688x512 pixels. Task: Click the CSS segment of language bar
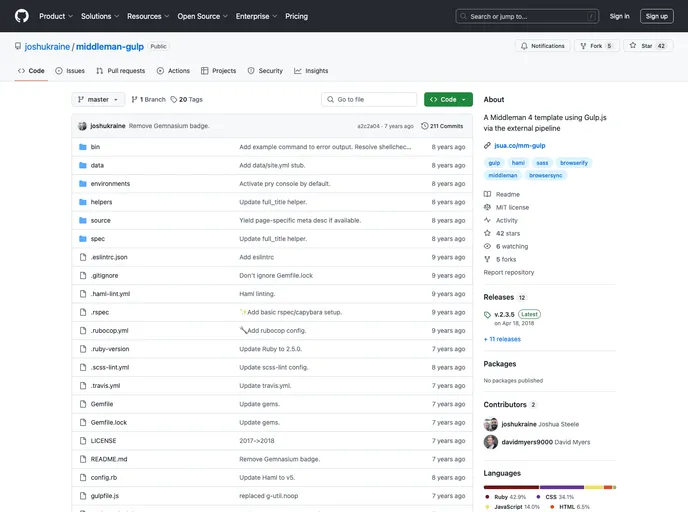[x=562, y=487]
